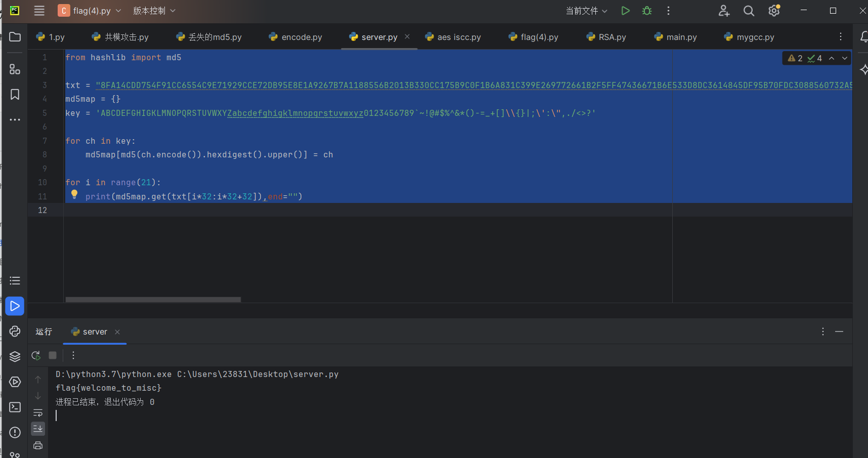
Task: Rerun server with the rerun icon
Action: click(36, 355)
